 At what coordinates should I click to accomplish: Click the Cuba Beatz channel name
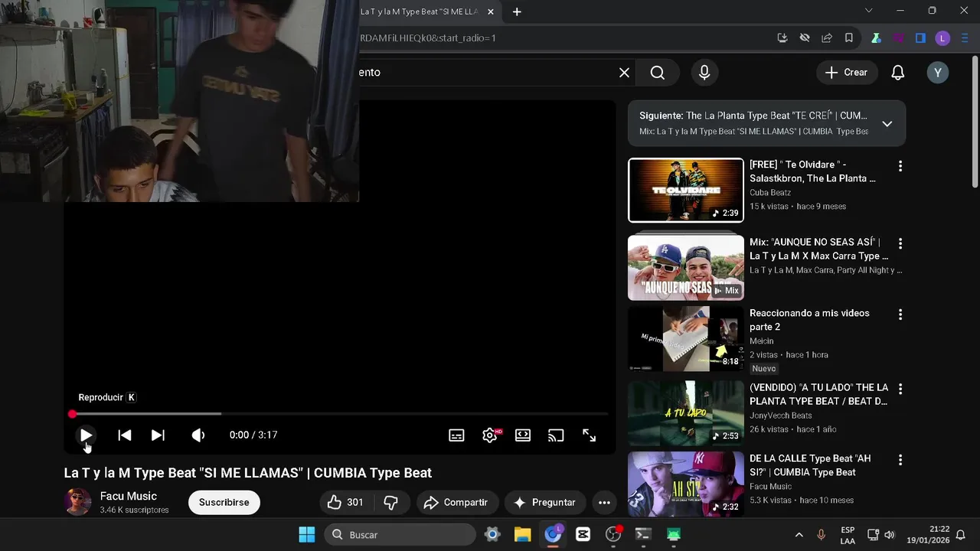(770, 193)
